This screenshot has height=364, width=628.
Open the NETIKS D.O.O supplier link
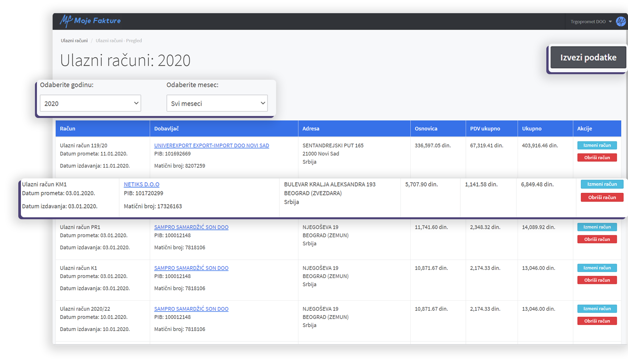[x=141, y=184]
